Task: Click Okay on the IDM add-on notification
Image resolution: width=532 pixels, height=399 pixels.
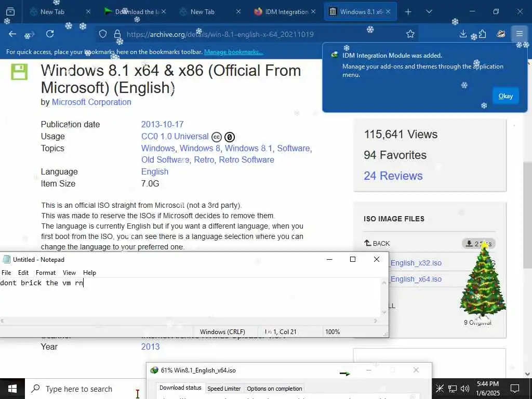Action: [506, 96]
